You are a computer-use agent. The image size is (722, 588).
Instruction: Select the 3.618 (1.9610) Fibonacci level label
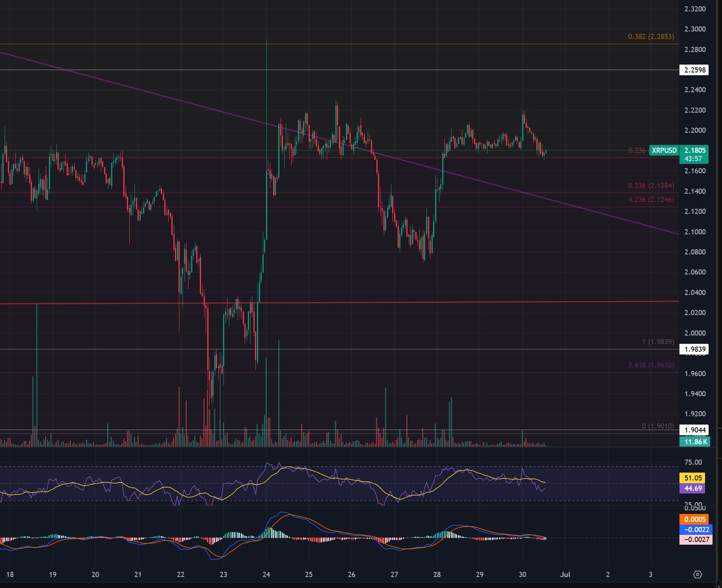click(x=651, y=365)
